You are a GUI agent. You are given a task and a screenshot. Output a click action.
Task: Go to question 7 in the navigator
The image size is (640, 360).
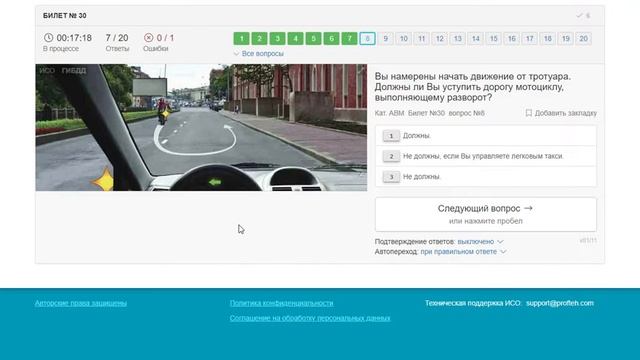(x=349, y=39)
